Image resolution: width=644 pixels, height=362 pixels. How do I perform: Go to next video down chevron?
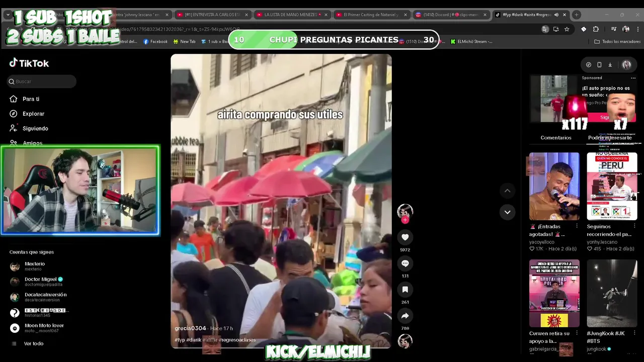(507, 212)
